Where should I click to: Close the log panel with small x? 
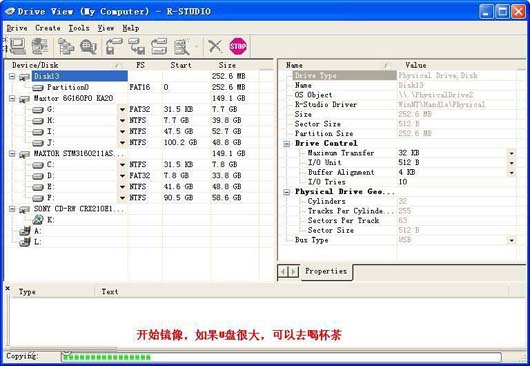tap(7, 288)
